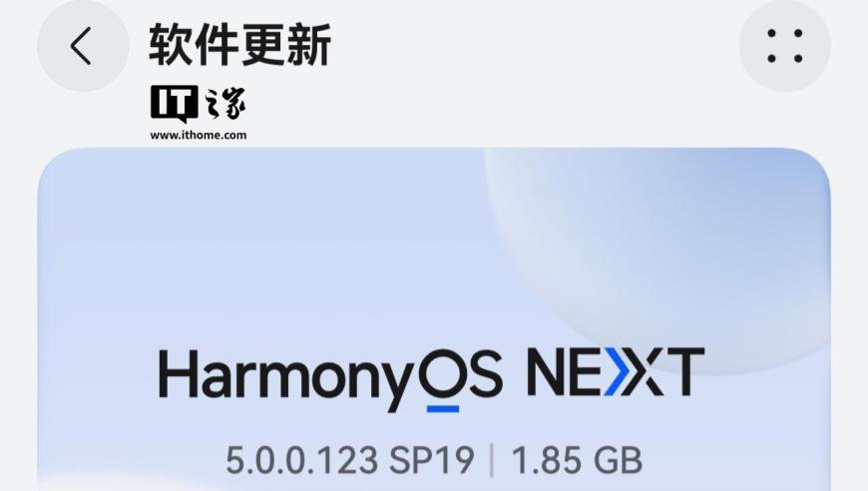Click the 之家 calligraphy logo text

[224, 104]
